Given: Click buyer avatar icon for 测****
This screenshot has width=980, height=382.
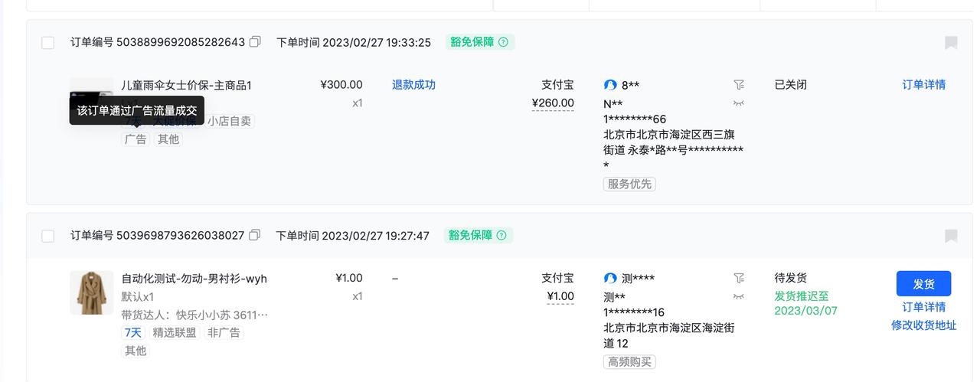Looking at the screenshot, I should pyautogui.click(x=610, y=278).
